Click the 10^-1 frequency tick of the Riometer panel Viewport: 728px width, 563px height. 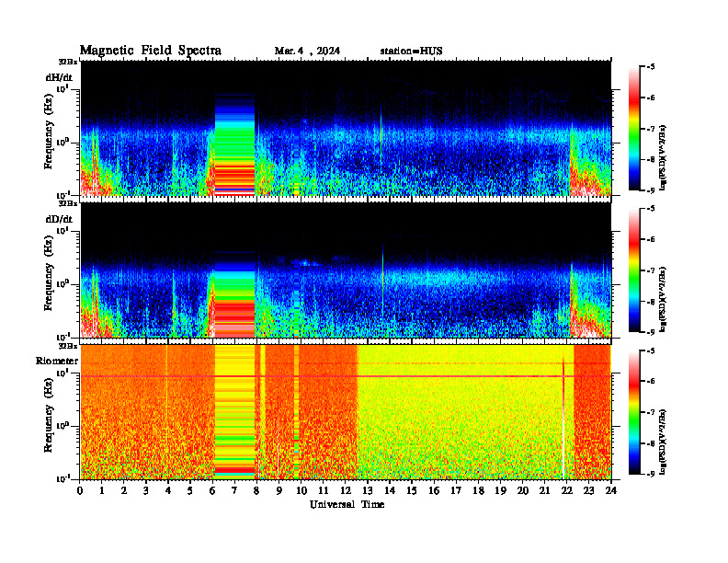[63, 478]
